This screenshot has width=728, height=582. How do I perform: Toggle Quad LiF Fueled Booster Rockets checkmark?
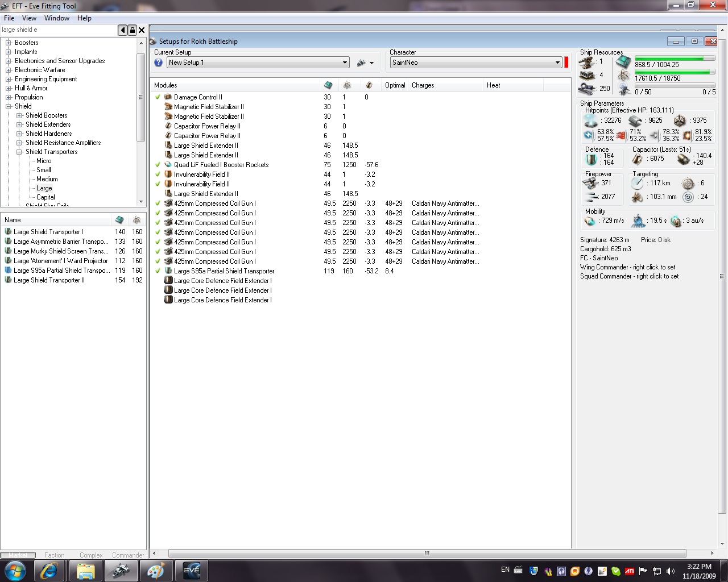[x=158, y=165]
